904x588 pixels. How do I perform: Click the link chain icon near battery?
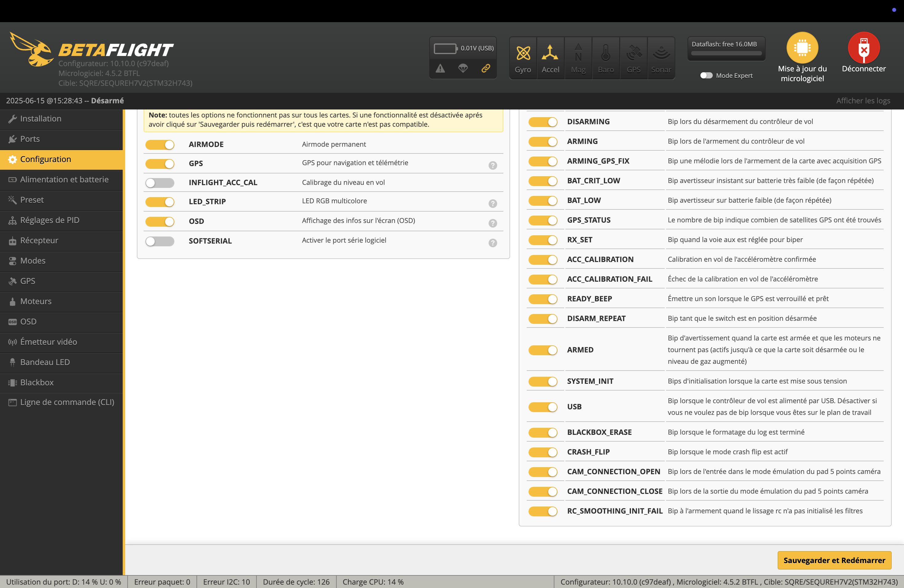coord(486,69)
